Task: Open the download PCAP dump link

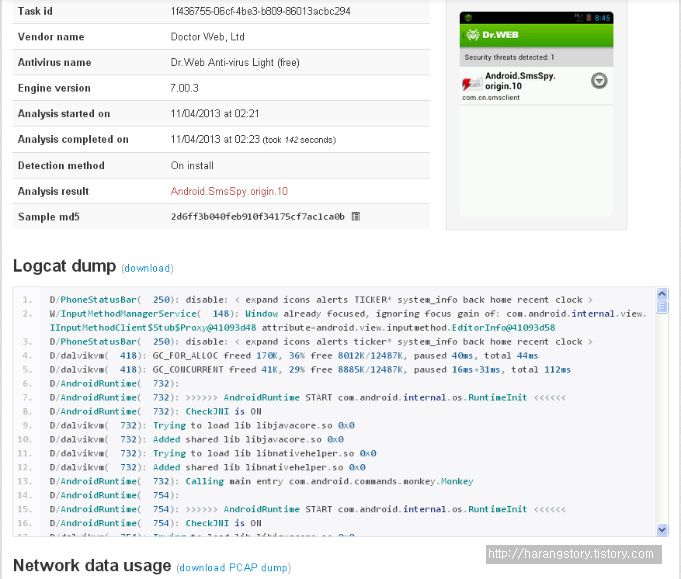Action: click(x=234, y=568)
